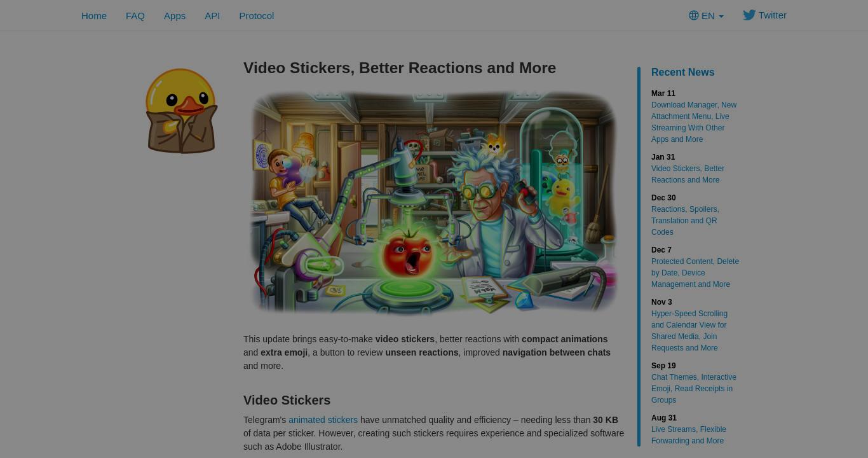Image resolution: width=868 pixels, height=458 pixels.
Task: Follow the animated stickers link
Action: click(323, 420)
